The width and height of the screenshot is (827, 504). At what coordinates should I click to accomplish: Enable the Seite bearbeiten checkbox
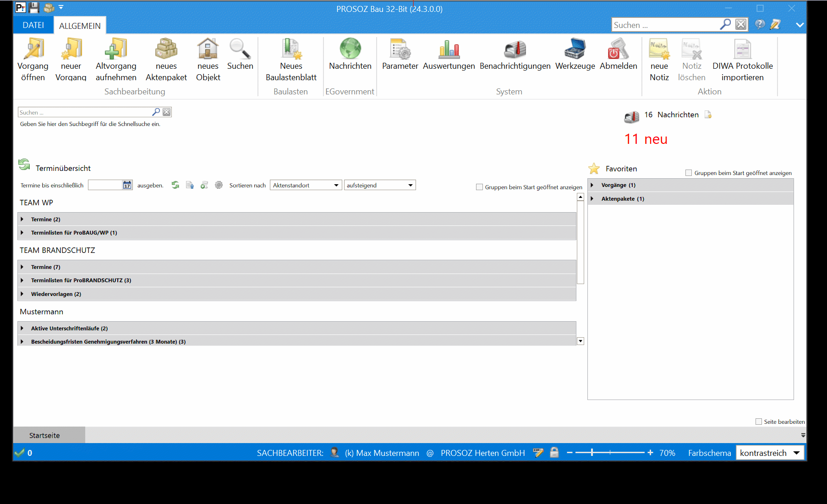pos(759,422)
